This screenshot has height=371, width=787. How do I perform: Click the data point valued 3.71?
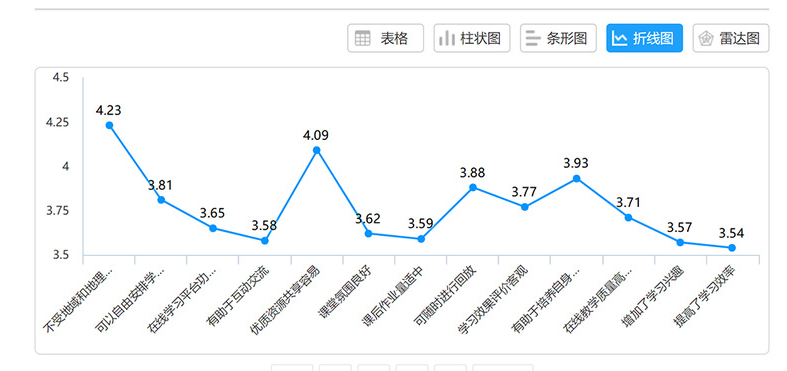(628, 217)
